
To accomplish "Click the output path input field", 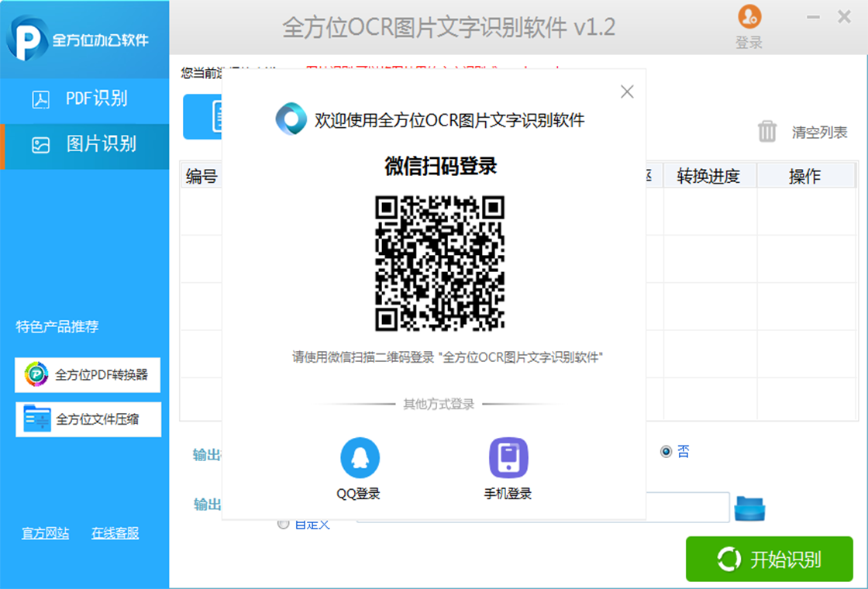I will click(x=543, y=507).
